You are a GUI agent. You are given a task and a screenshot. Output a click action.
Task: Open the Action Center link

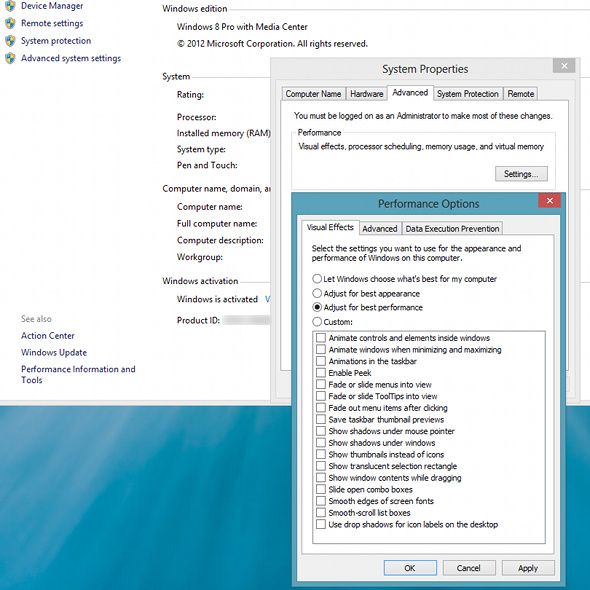pyautogui.click(x=48, y=336)
